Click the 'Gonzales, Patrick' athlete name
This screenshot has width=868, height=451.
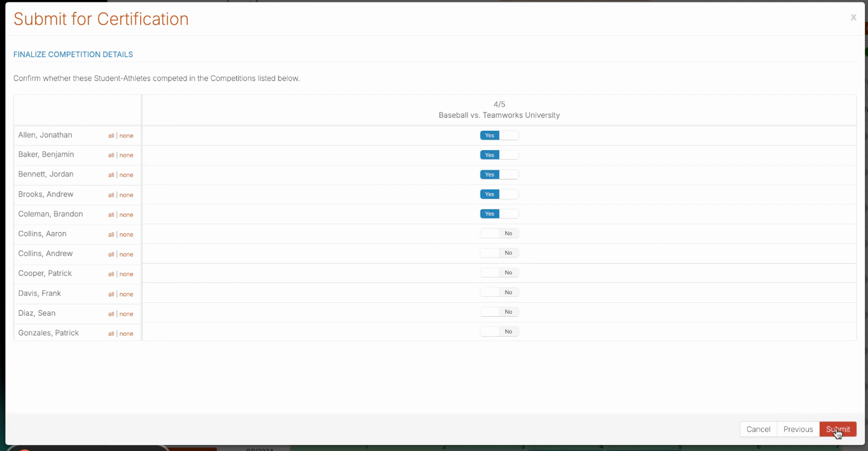(49, 333)
